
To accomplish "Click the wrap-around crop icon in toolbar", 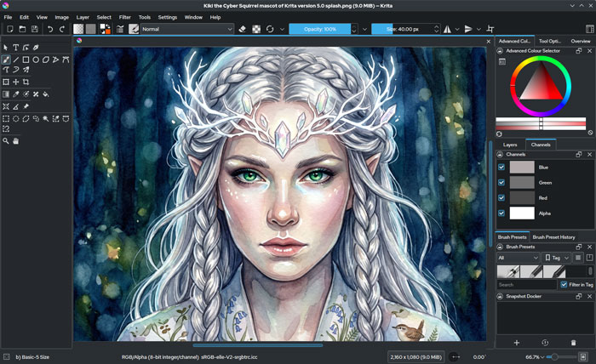I will [490, 29].
